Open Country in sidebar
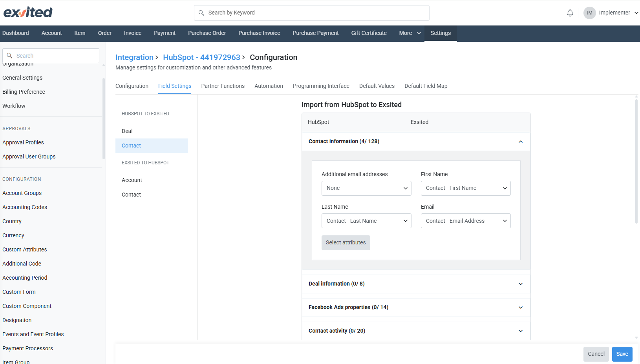The width and height of the screenshot is (640, 364). (x=12, y=221)
